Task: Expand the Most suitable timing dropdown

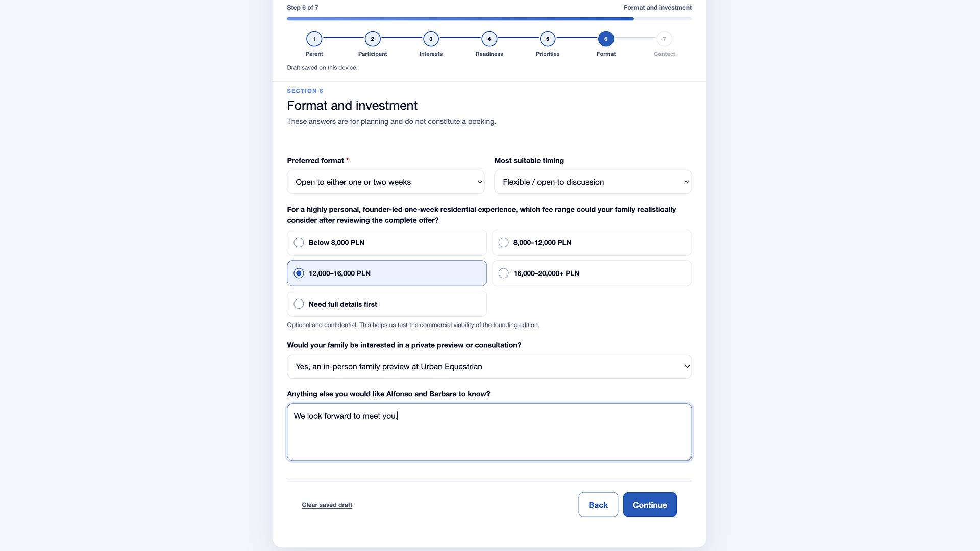Action: click(x=593, y=182)
